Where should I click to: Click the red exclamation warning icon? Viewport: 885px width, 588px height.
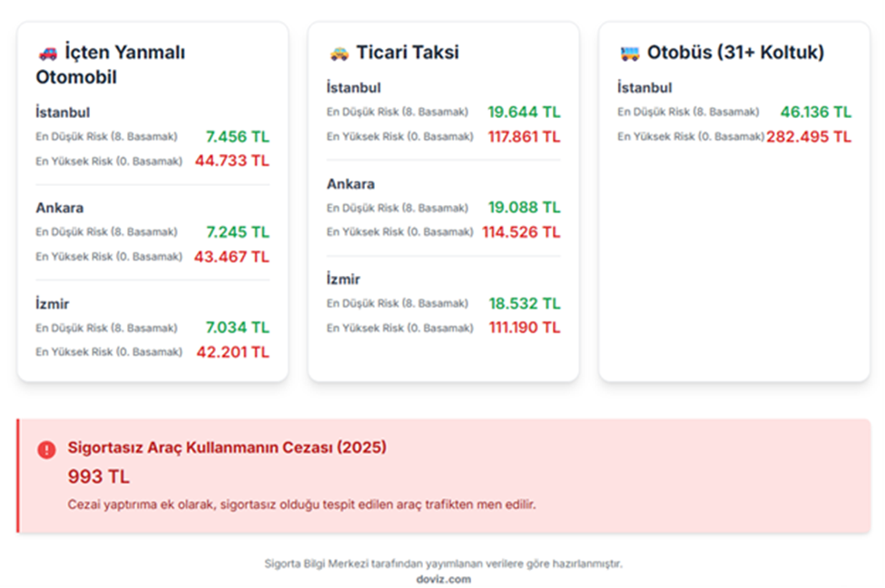[x=46, y=449]
